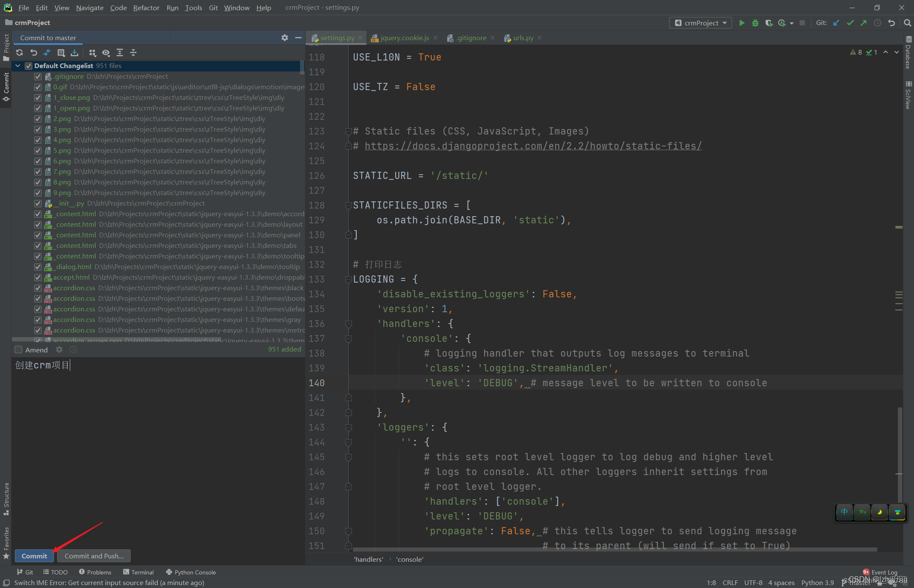Start debugging with the bug icon
The image size is (914, 588).
[755, 23]
